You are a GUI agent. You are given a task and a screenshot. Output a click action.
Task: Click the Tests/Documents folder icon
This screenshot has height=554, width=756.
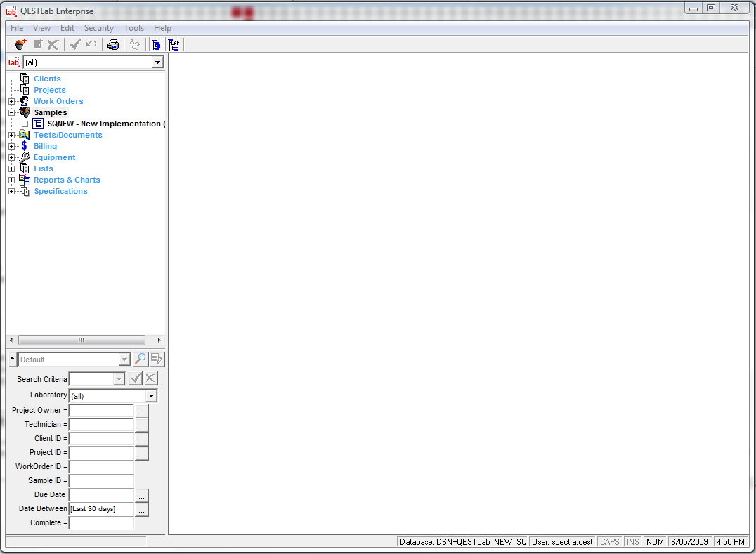(x=25, y=135)
